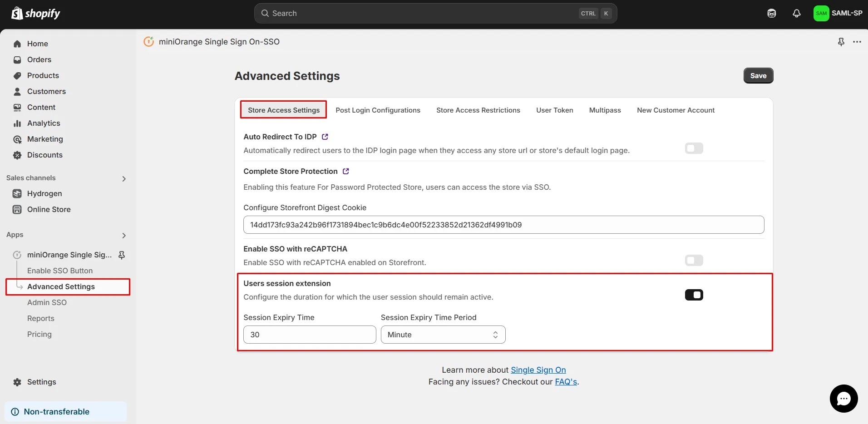Switch to Store Access Settings tab

coord(284,110)
